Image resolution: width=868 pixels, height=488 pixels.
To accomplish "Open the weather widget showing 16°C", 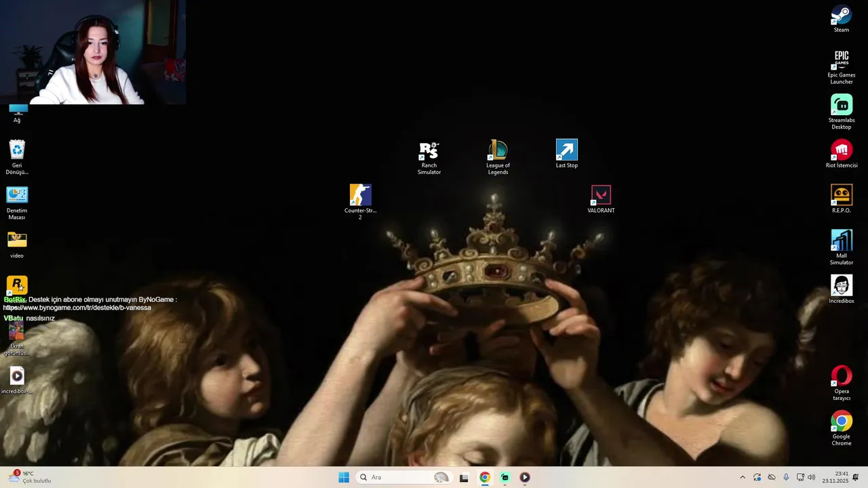I will (30, 477).
